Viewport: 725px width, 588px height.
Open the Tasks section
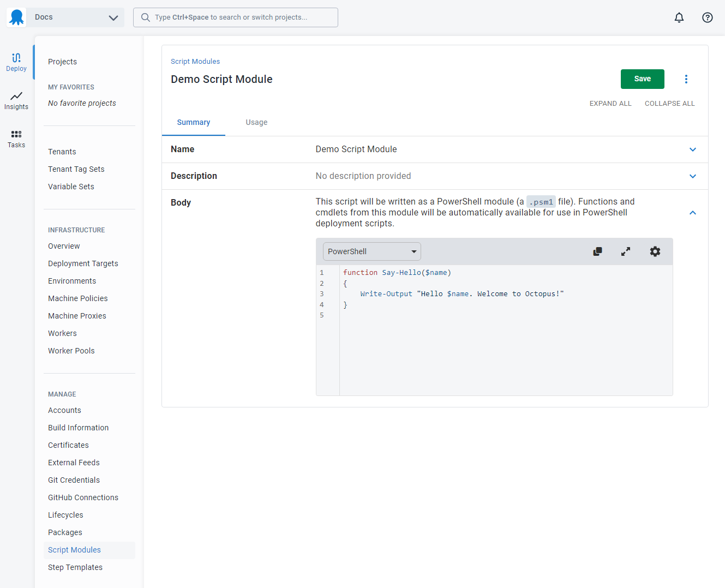pyautogui.click(x=16, y=139)
